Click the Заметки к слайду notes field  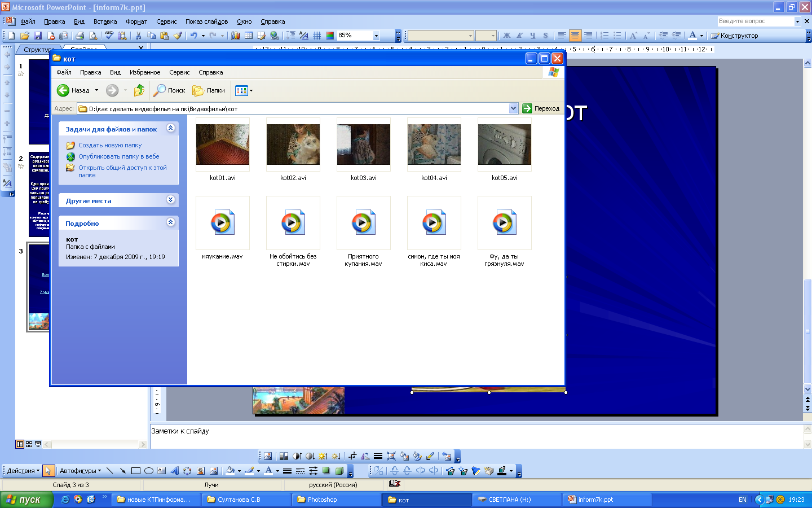pos(476,436)
